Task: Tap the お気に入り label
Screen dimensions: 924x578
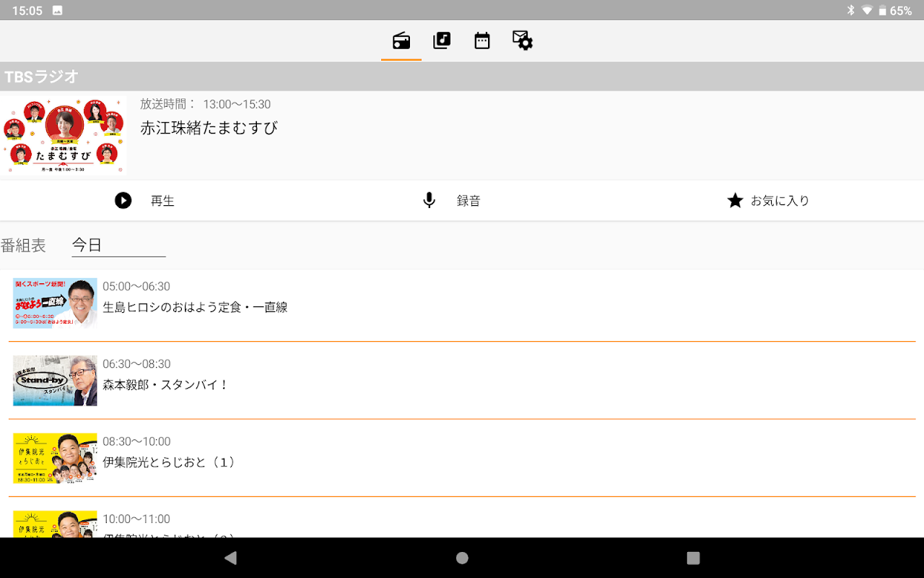Action: click(x=780, y=201)
